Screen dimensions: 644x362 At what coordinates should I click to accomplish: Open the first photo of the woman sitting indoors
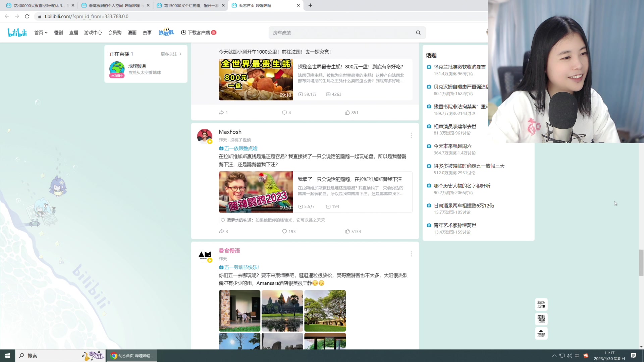click(239, 311)
